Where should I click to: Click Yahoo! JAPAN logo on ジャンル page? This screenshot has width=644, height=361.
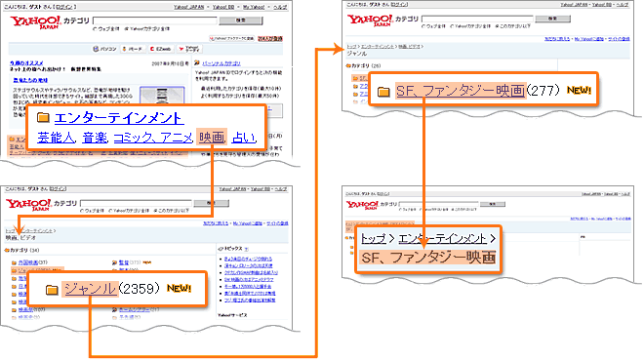point(370,20)
